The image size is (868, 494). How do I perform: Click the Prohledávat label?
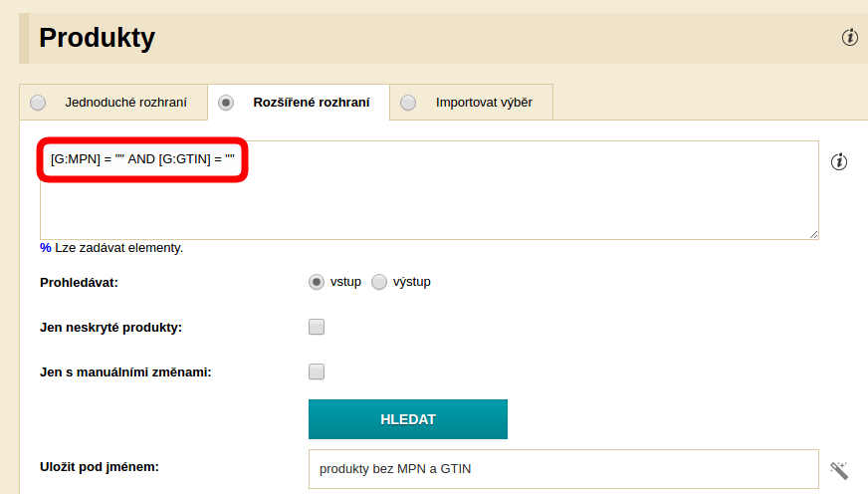tap(80, 283)
